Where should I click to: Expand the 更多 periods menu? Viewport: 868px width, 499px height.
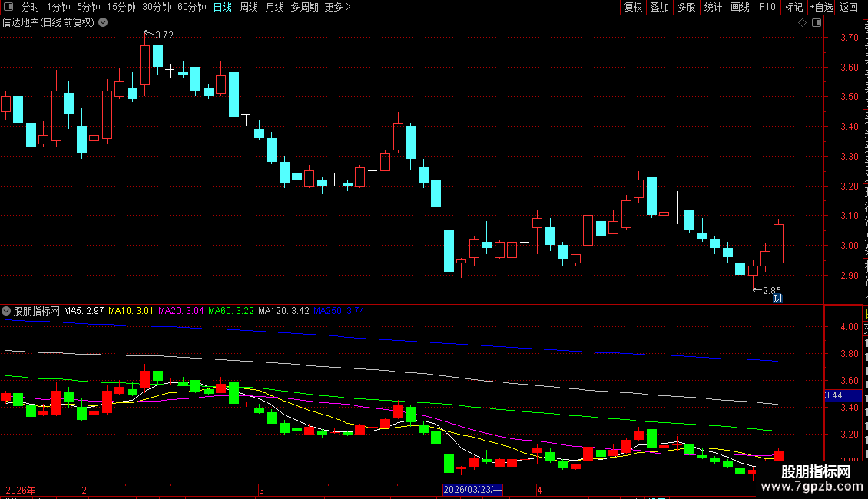tap(337, 7)
